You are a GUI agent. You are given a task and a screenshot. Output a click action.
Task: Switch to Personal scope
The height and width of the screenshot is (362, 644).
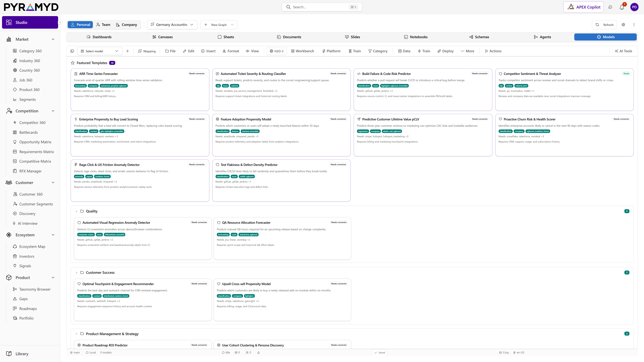(x=80, y=25)
